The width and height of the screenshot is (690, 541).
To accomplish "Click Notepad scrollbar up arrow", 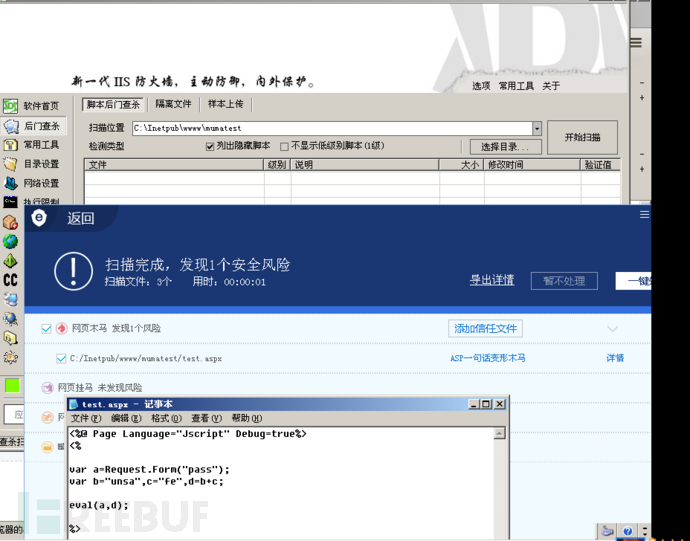I will 499,433.
